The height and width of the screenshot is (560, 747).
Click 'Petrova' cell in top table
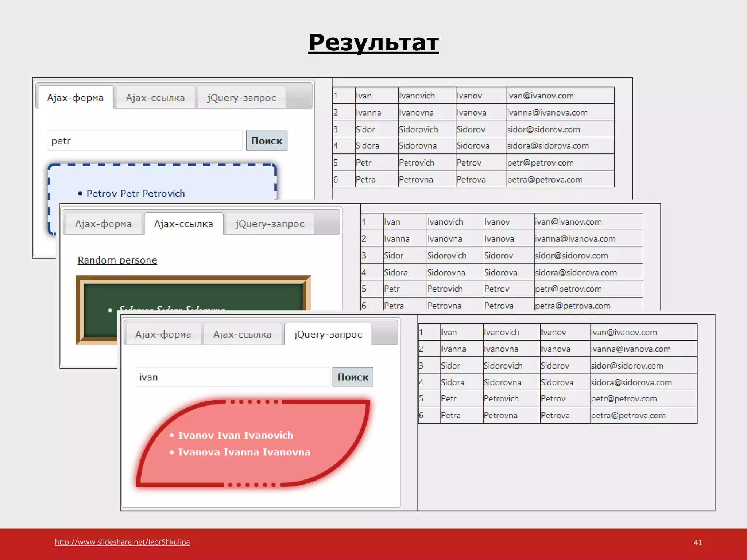coord(481,179)
